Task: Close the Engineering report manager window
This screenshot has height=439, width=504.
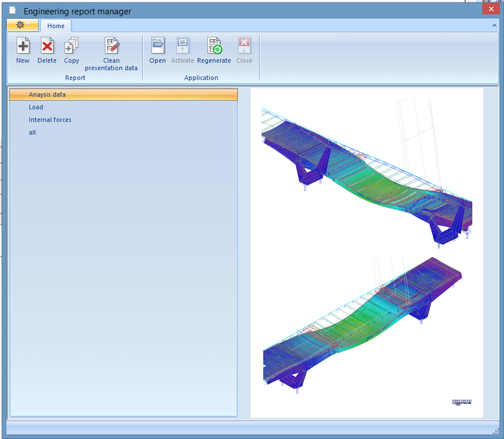Action: pos(491,9)
